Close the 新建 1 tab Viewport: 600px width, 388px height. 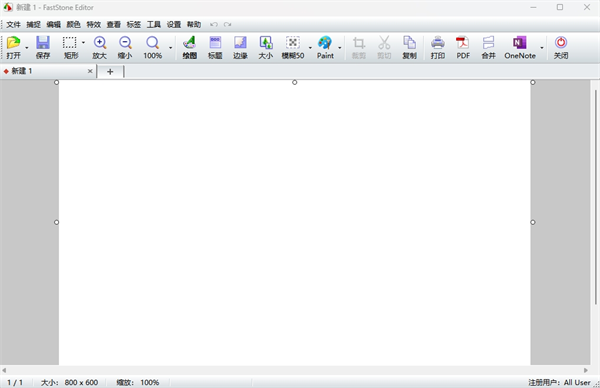tap(90, 71)
